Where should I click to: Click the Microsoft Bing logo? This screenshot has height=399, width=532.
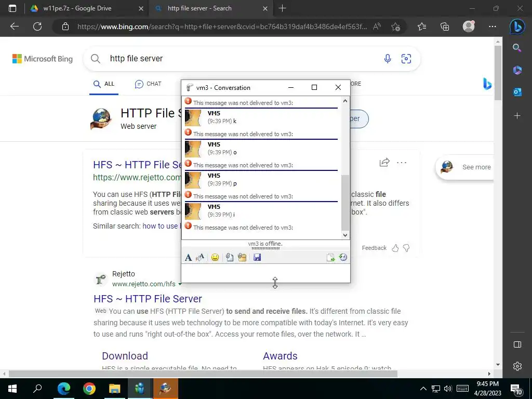click(43, 59)
